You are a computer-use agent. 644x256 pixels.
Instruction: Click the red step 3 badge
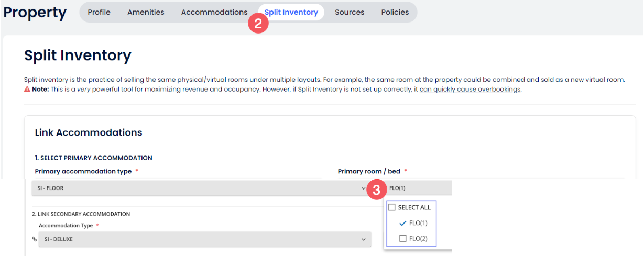[376, 190]
